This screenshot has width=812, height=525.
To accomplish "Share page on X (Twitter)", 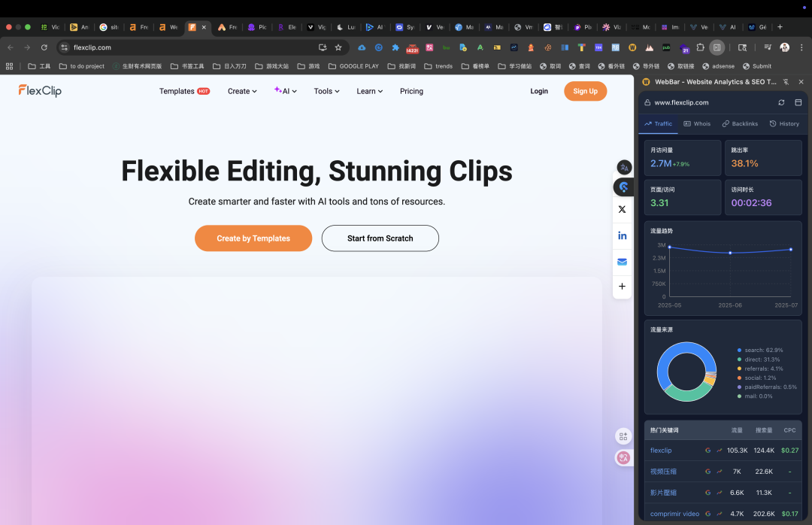I will 622,209.
